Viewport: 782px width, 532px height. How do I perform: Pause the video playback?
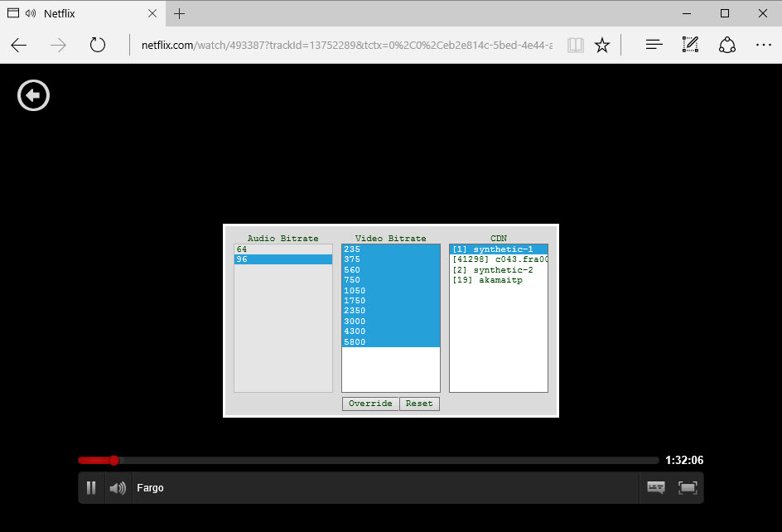click(x=91, y=488)
